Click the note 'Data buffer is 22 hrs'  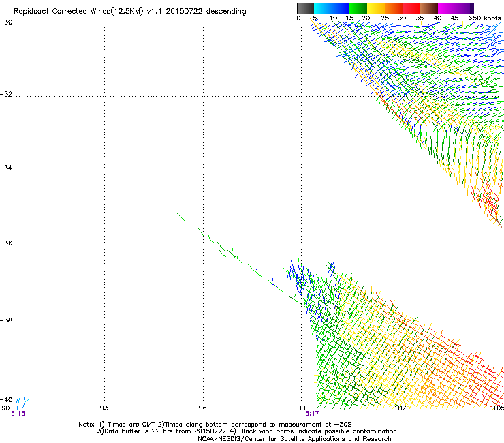247,431
